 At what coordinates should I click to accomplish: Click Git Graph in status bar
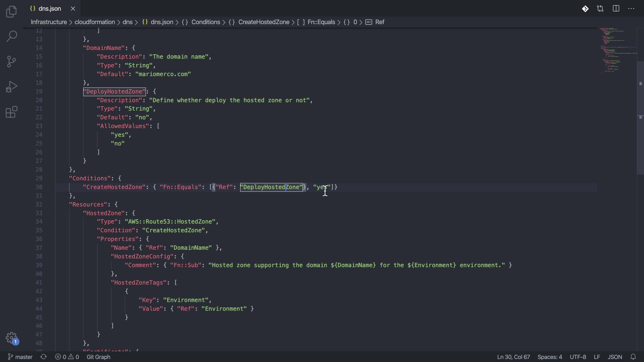pyautogui.click(x=99, y=357)
